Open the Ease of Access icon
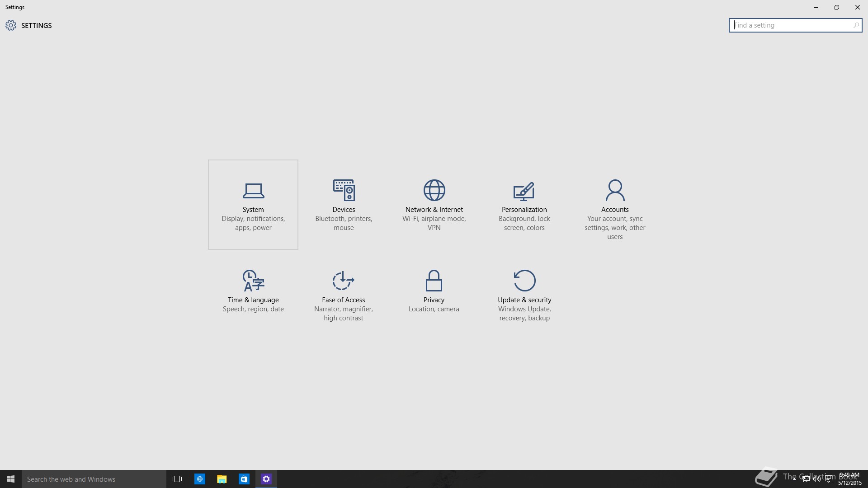Screen dimensions: 868x488 pos(344,281)
